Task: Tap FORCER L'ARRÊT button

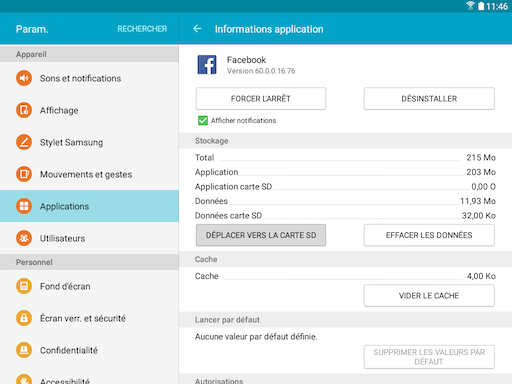Action: pyautogui.click(x=261, y=98)
